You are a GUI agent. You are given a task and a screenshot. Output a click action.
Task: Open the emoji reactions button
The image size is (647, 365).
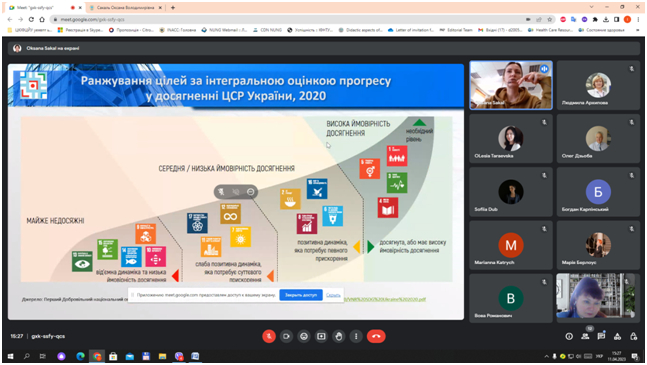click(x=304, y=337)
